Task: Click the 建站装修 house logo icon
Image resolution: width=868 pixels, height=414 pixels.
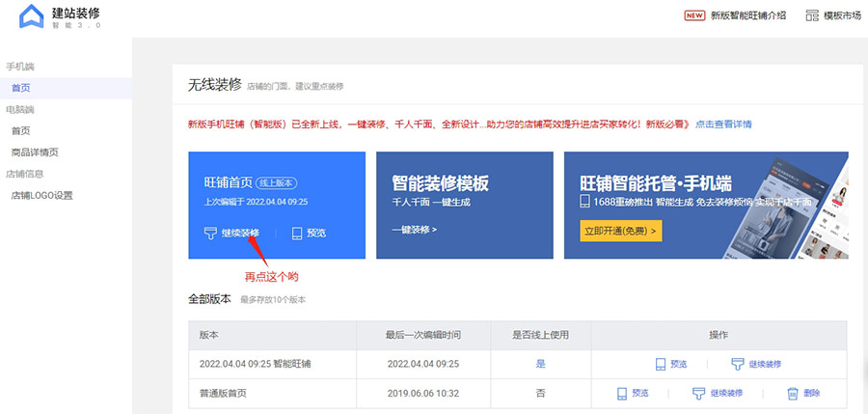Action: (31, 16)
